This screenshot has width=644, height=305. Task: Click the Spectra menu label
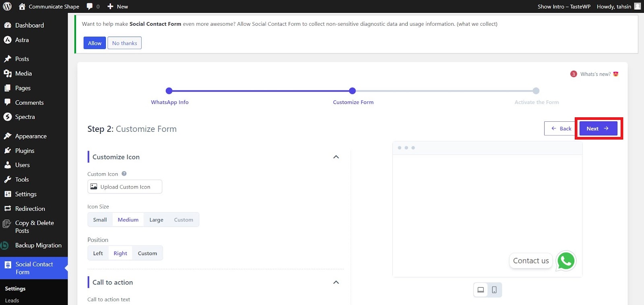(x=25, y=117)
